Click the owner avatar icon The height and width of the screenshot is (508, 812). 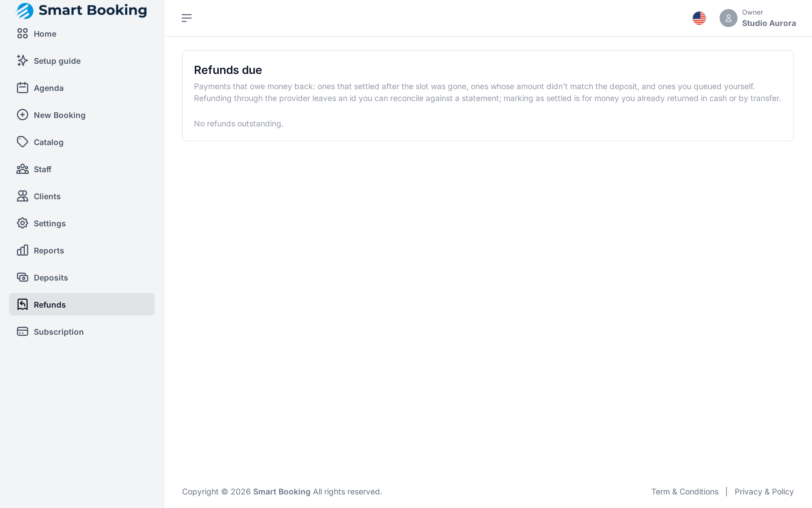[729, 18]
